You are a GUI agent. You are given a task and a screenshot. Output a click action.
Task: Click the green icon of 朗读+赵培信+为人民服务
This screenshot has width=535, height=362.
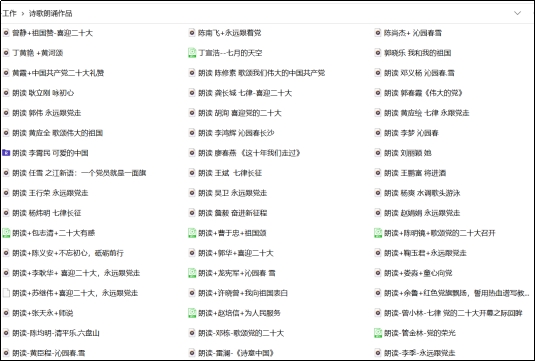192,313
